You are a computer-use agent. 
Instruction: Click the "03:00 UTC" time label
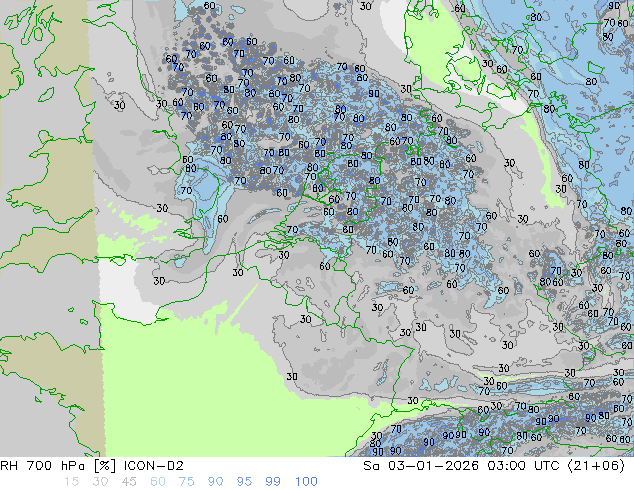(x=524, y=466)
